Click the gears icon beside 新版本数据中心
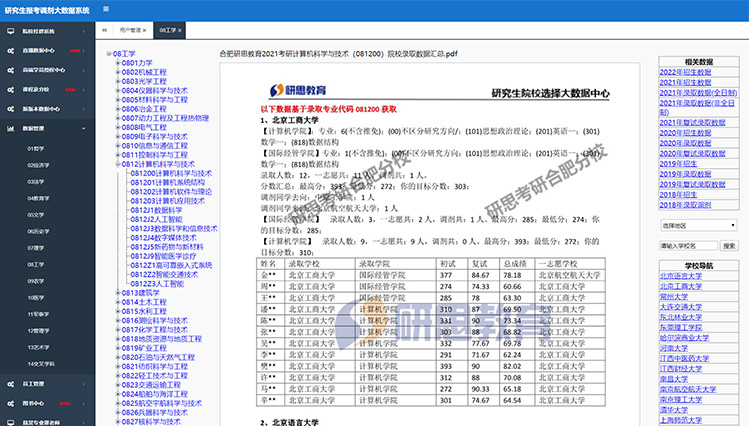The image size is (749, 426). pyautogui.click(x=11, y=109)
